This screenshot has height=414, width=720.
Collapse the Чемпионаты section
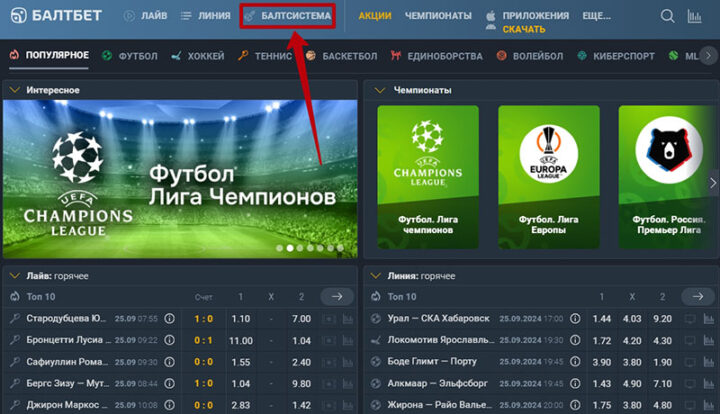click(x=379, y=90)
